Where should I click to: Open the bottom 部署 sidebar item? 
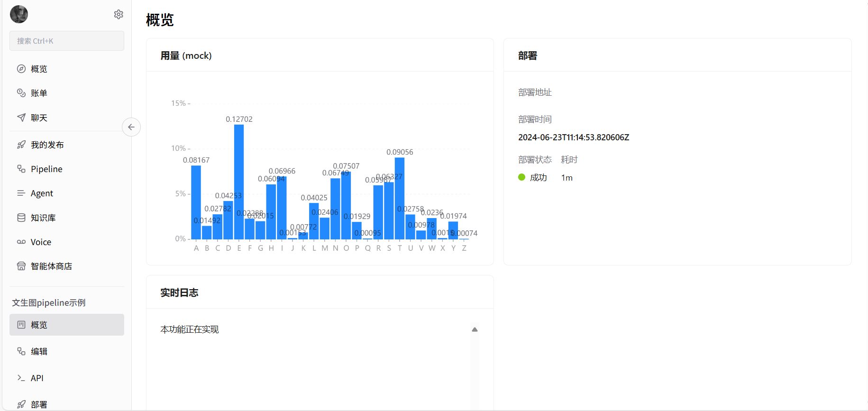(x=39, y=404)
